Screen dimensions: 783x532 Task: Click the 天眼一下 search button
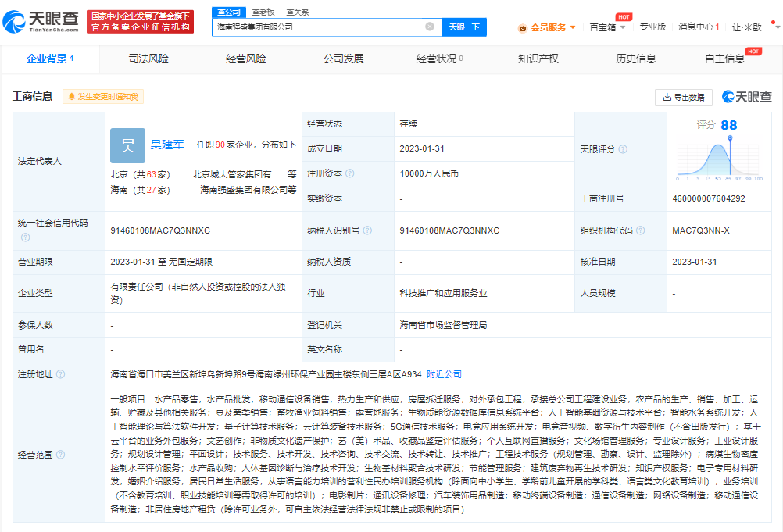464,27
